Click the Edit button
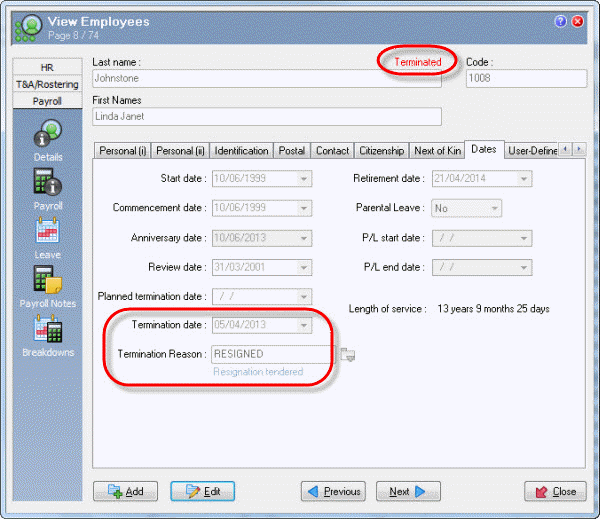Image resolution: width=600 pixels, height=519 pixels. tap(202, 491)
